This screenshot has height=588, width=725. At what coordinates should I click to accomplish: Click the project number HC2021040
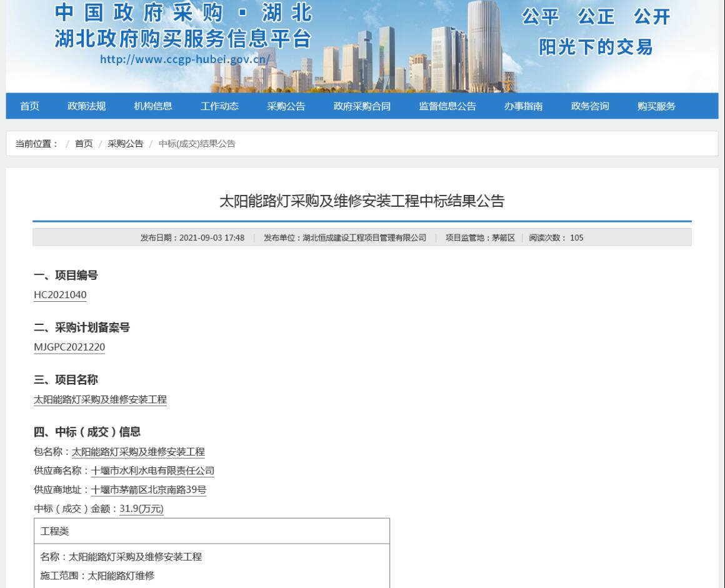60,295
